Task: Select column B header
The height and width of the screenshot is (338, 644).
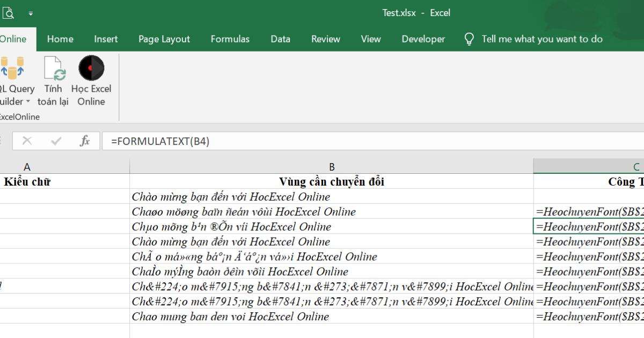Action: click(x=332, y=166)
